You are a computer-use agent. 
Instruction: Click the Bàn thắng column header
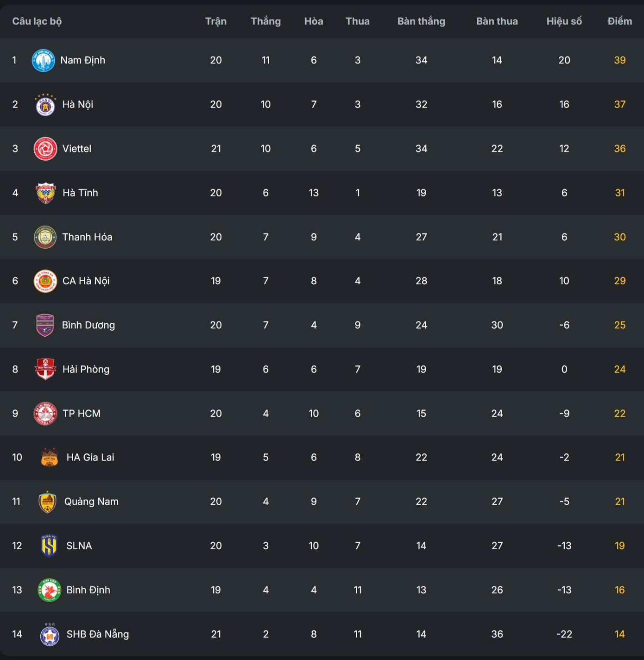(421, 21)
